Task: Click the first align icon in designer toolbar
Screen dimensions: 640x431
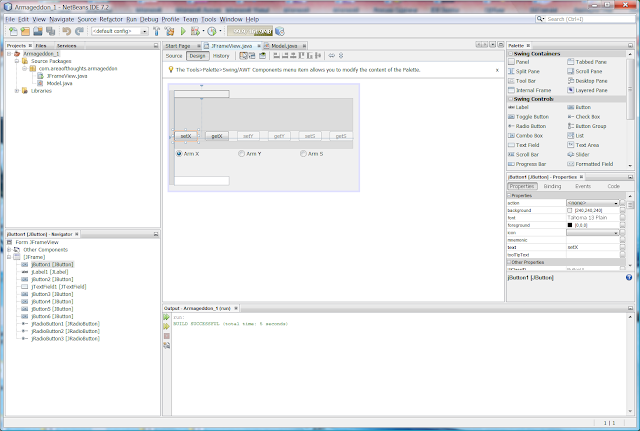Action: [277, 56]
